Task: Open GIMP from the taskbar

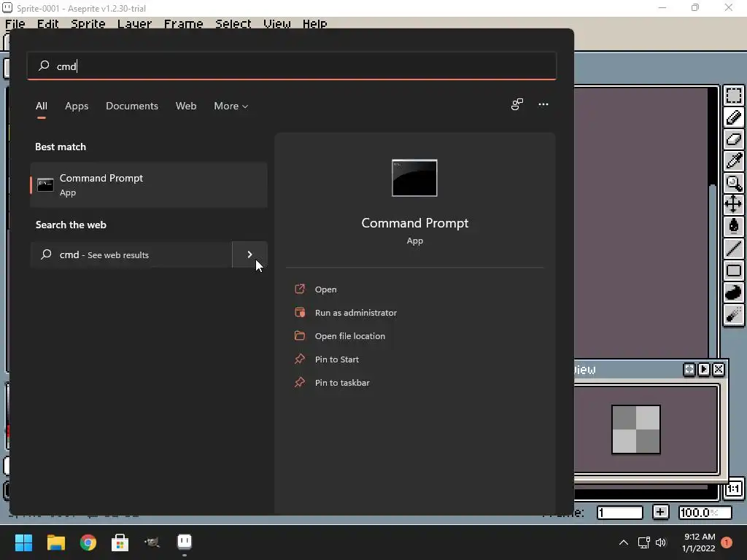Action: 152,542
